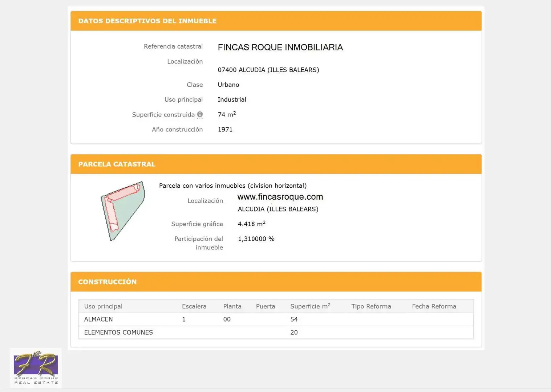
Task: Select the Datos Descriptivos del Inmueble header
Action: pos(276,21)
